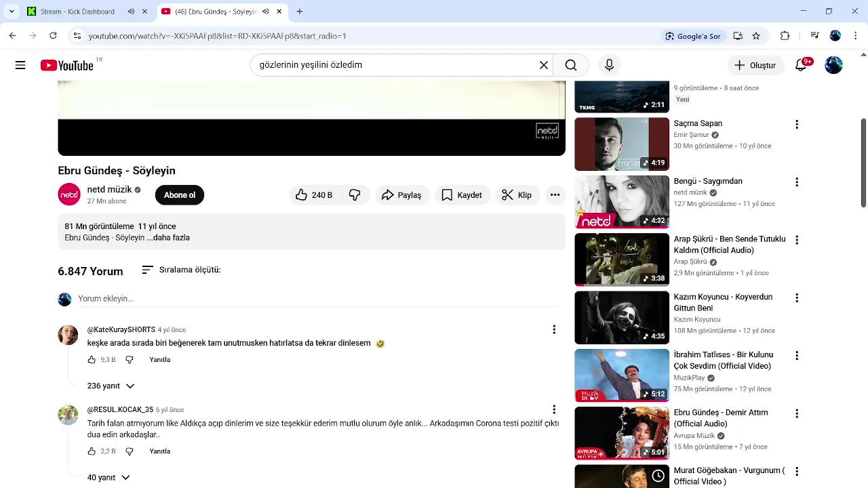The image size is (868, 488).
Task: Open options for Demir Attım video
Action: click(797, 413)
